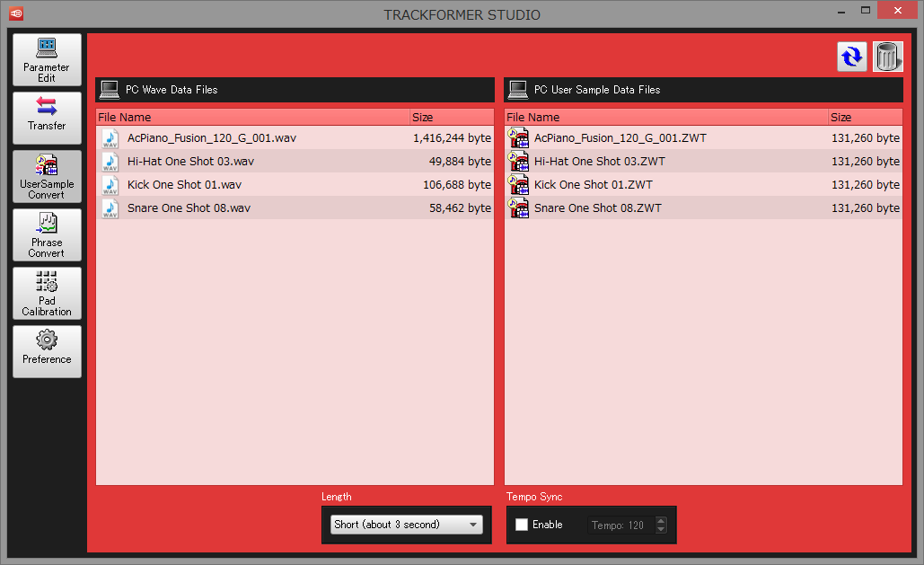
Task: Click the WAV icon for Snare One Shot 08.wav
Action: (x=110, y=208)
